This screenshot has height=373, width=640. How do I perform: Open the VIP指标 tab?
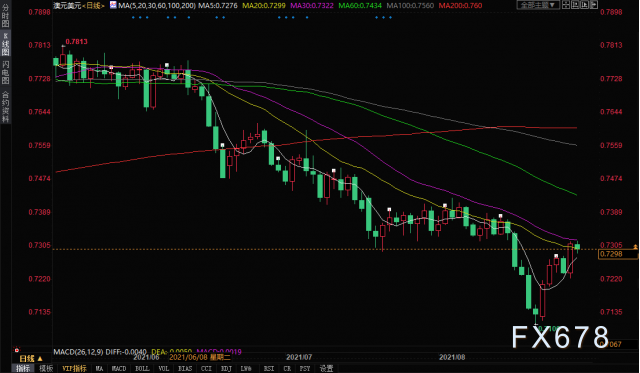coord(74,368)
